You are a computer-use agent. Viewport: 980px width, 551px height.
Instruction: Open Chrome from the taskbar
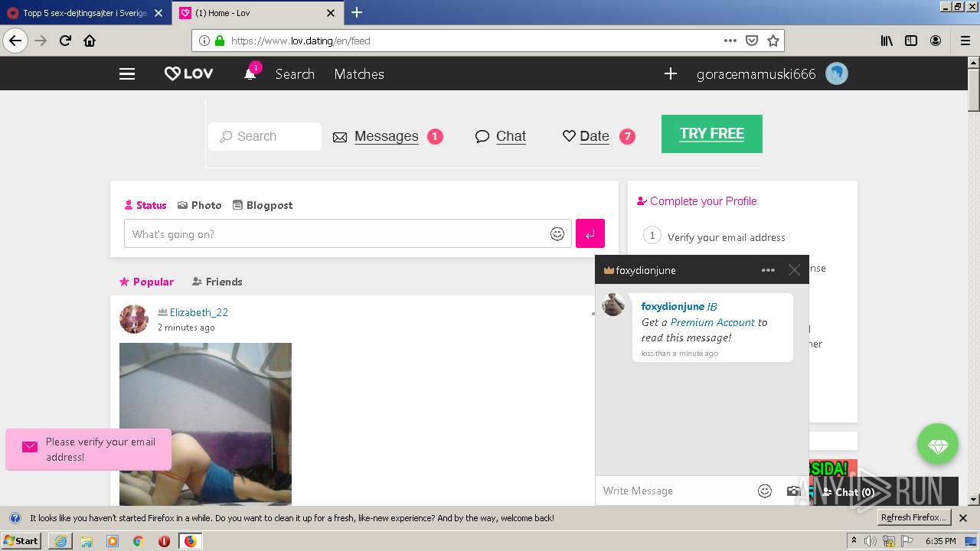click(x=138, y=541)
